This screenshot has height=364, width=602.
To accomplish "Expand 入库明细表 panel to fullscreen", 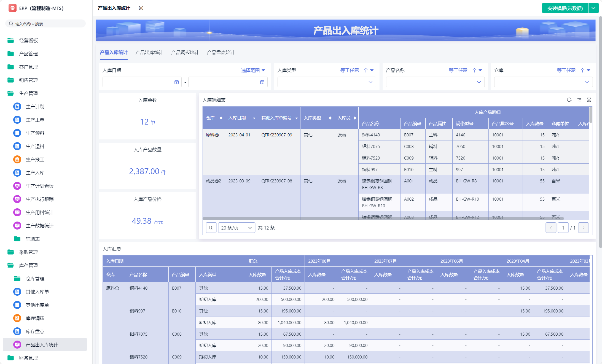I will [589, 100].
